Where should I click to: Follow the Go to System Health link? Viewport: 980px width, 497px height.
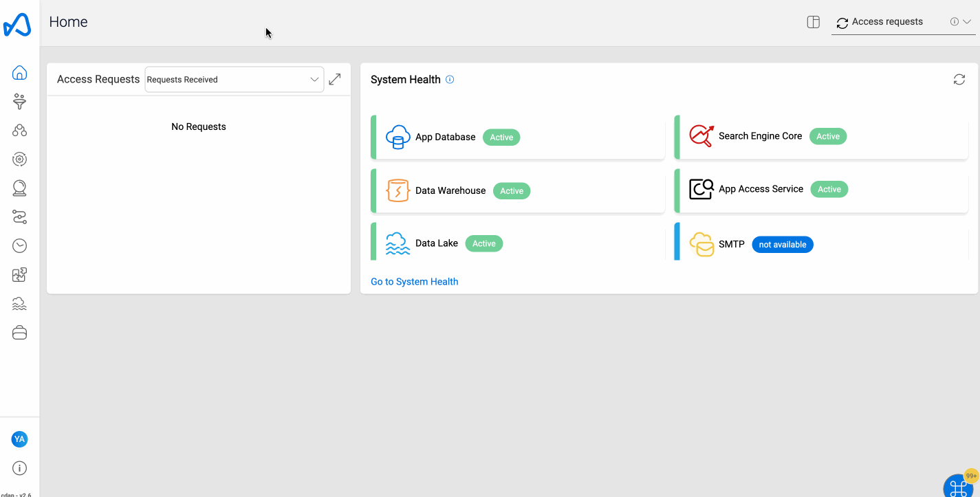click(x=415, y=281)
